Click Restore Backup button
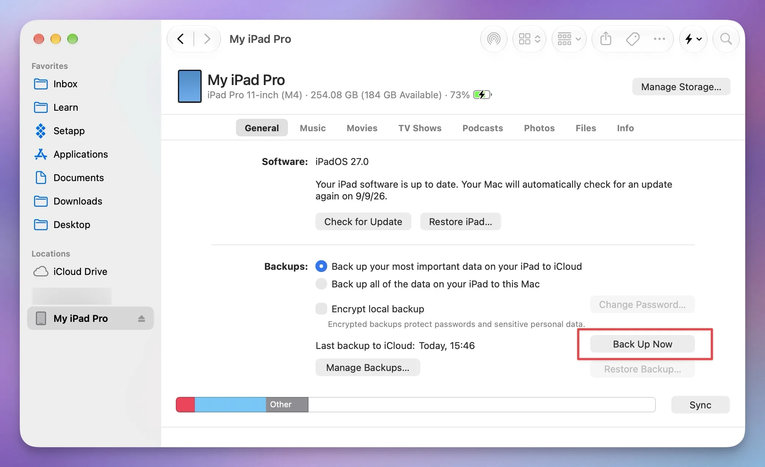The image size is (765, 467). [x=642, y=369]
